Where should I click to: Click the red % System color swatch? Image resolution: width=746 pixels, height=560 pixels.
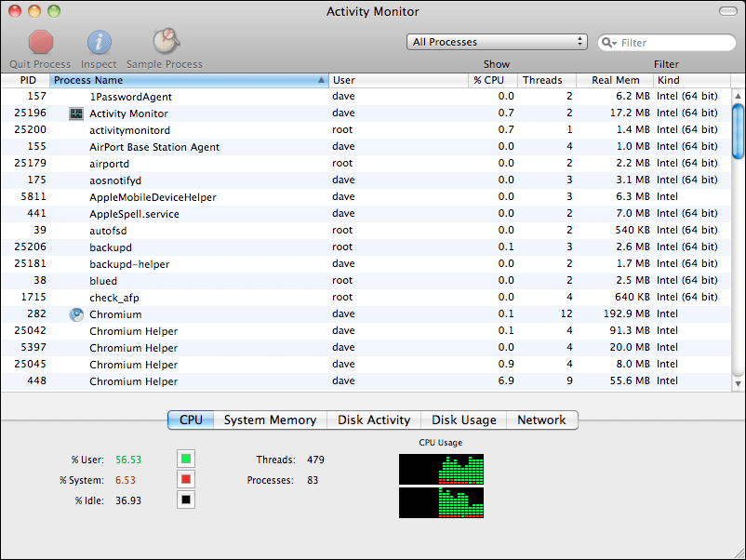186,479
